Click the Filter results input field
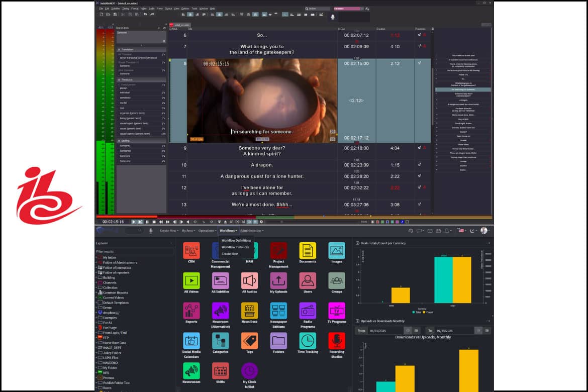The height and width of the screenshot is (392, 588). click(x=135, y=251)
